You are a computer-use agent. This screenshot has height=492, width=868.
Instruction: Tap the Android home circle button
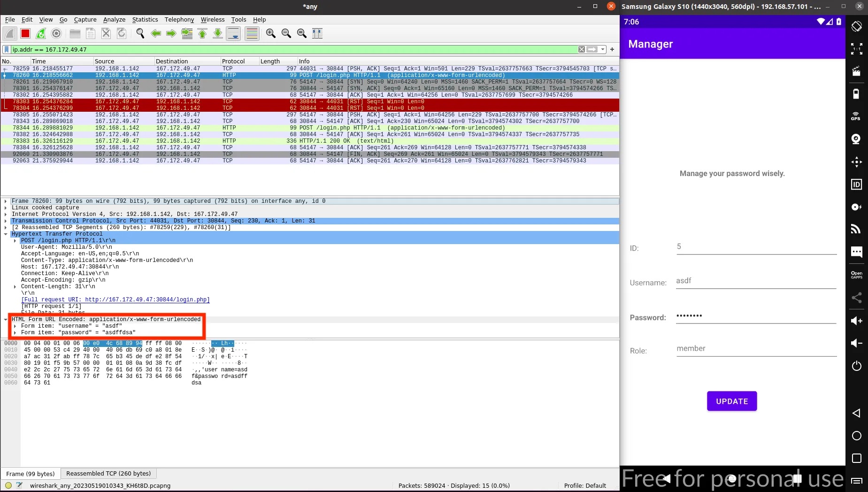pyautogui.click(x=857, y=436)
